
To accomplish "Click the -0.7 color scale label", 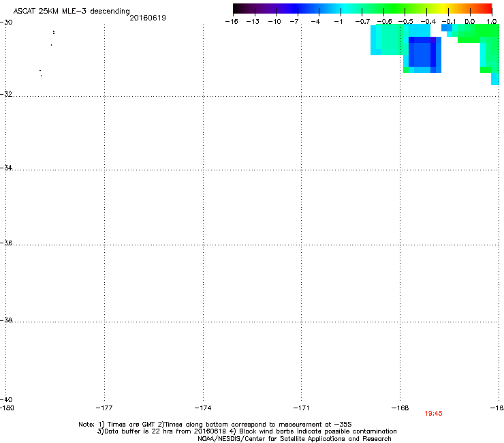I will (362, 22).
